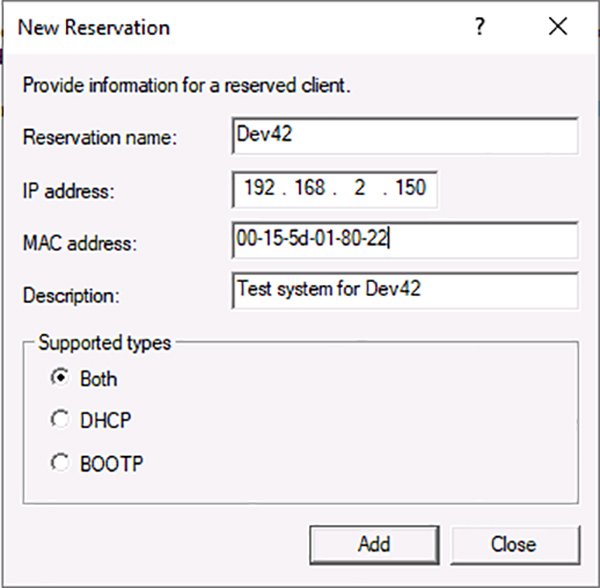Close the dialog with the X button

[558, 27]
